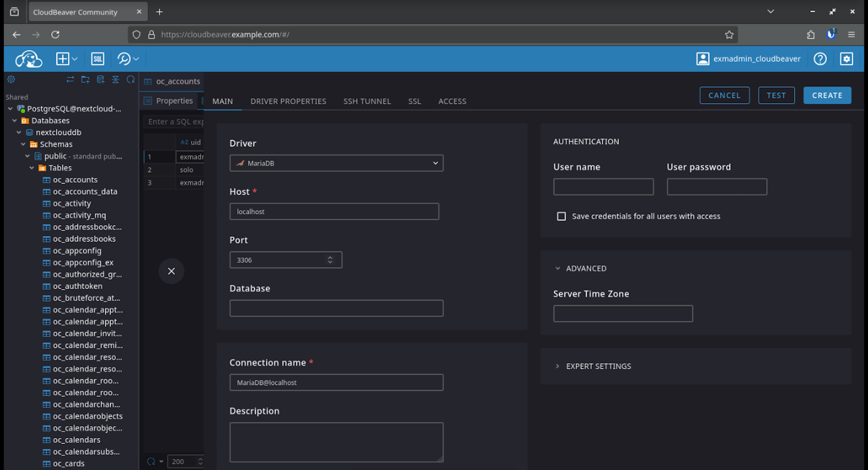The image size is (868, 470).
Task: Click the TEST connection button
Action: click(776, 95)
